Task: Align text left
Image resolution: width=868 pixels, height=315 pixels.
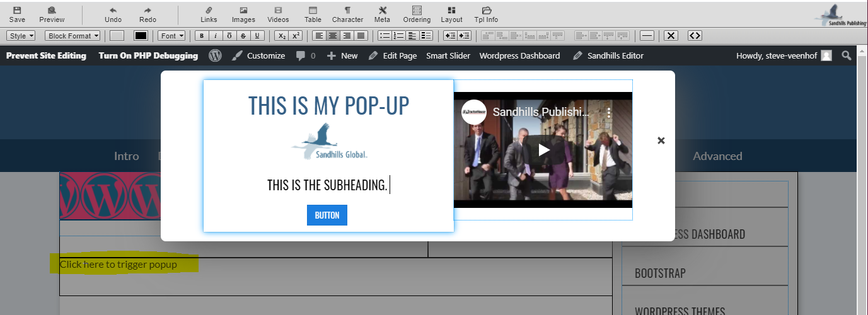Action: pyautogui.click(x=320, y=36)
